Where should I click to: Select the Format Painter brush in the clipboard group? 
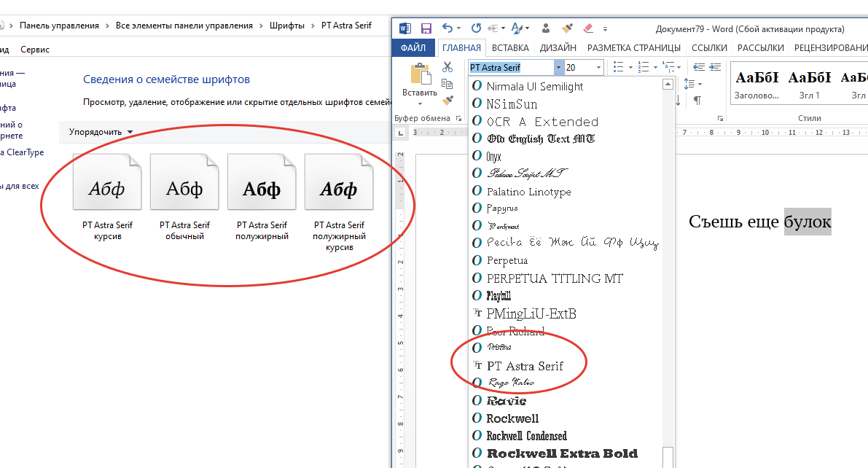pos(447,101)
